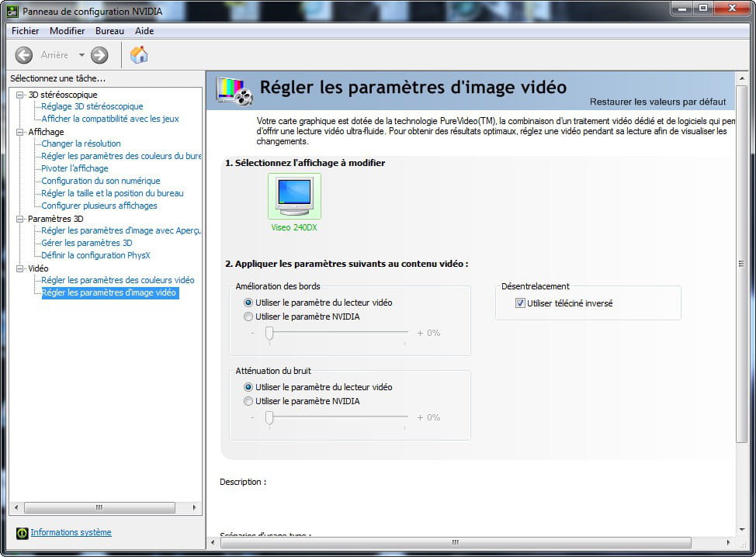Image resolution: width=756 pixels, height=557 pixels.
Task: Collapse the Affichage tree node
Action: click(20, 132)
